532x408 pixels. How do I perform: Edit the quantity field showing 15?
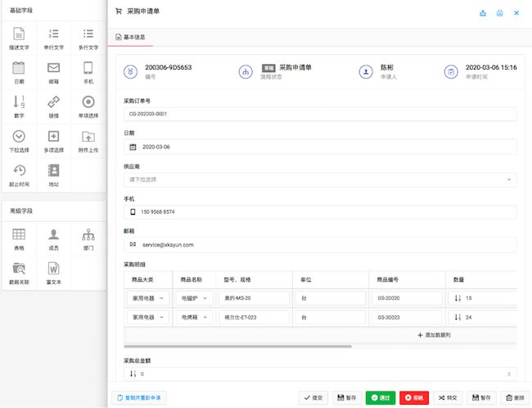482,298
